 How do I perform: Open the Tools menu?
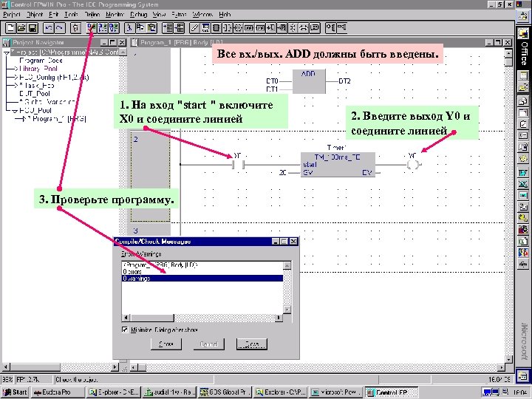tap(71, 15)
